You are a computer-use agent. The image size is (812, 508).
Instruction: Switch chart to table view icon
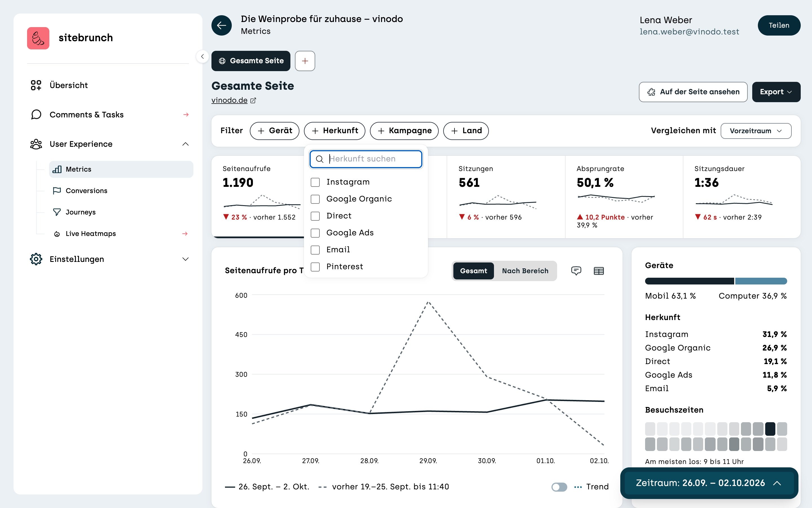click(x=599, y=270)
